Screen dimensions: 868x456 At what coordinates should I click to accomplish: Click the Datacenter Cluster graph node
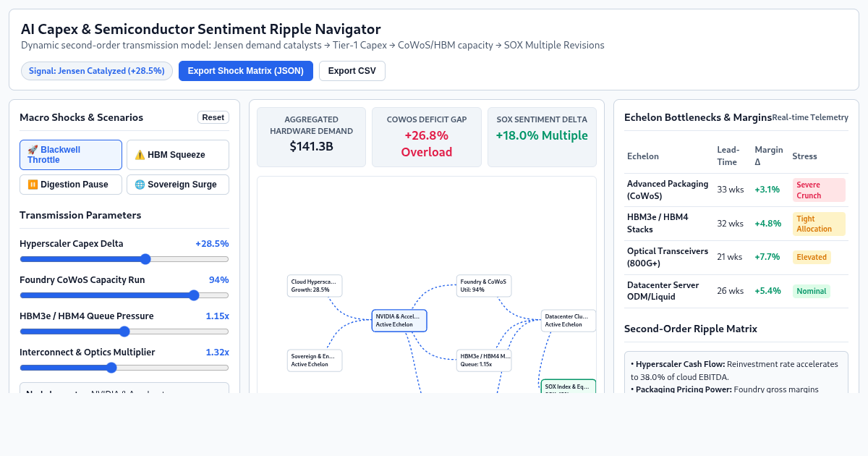click(569, 321)
